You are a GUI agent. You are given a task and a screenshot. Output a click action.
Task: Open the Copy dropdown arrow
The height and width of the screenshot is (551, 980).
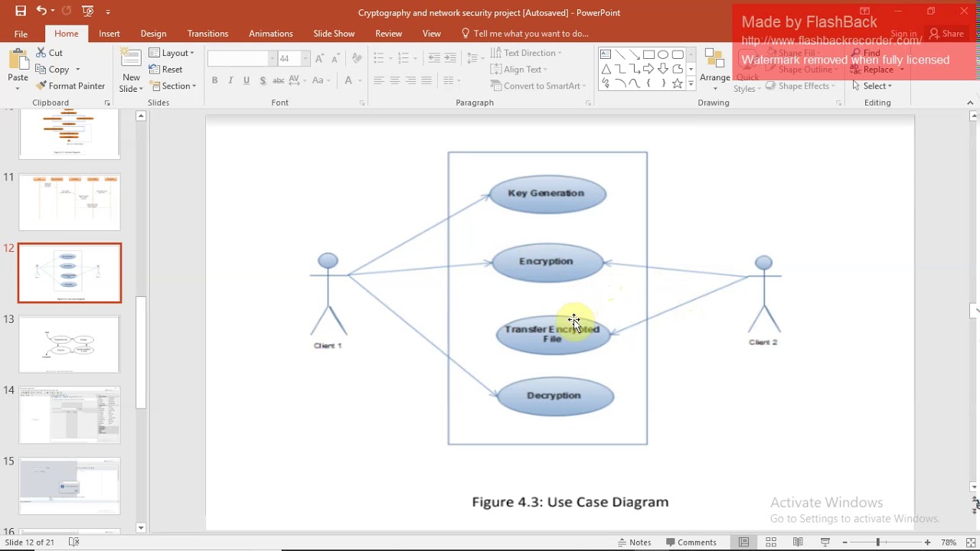[77, 70]
